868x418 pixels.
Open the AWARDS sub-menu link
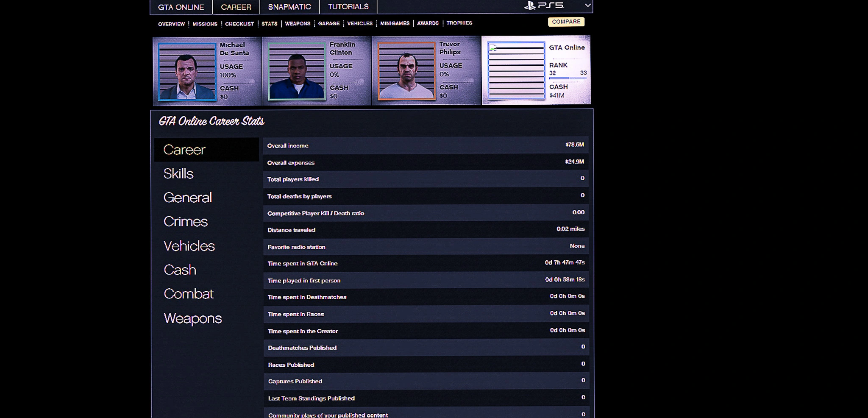coord(428,23)
